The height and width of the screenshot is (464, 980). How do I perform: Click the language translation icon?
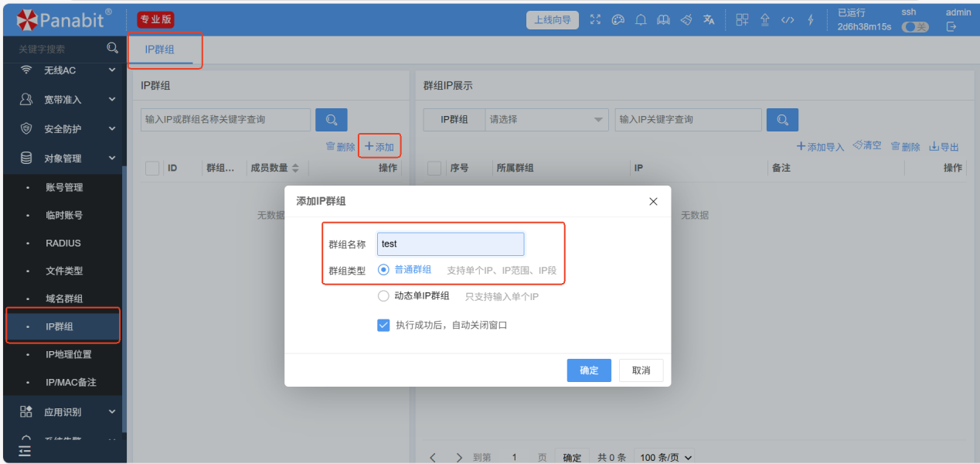709,20
